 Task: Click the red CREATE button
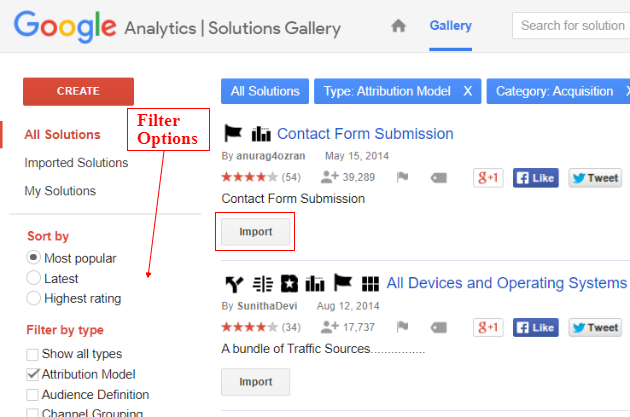[x=78, y=92]
